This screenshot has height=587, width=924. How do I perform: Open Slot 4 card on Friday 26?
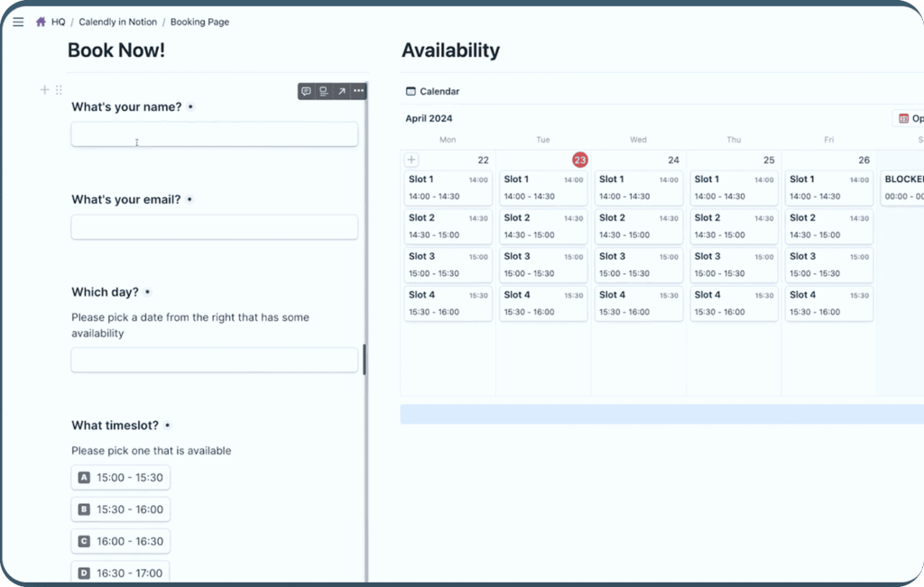tap(829, 303)
